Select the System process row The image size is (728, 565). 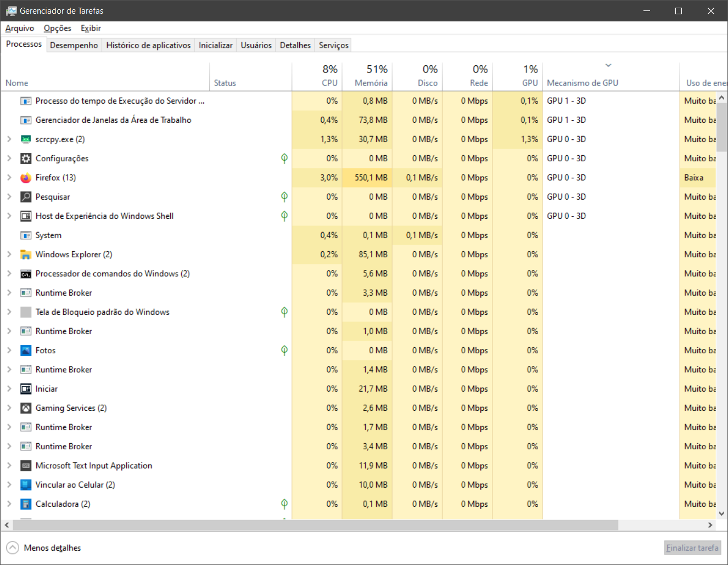359,235
